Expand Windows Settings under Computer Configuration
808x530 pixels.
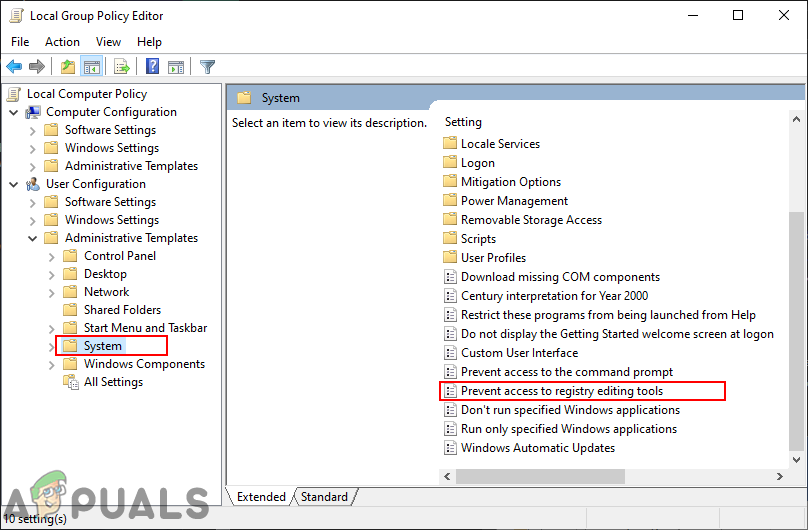(32, 149)
